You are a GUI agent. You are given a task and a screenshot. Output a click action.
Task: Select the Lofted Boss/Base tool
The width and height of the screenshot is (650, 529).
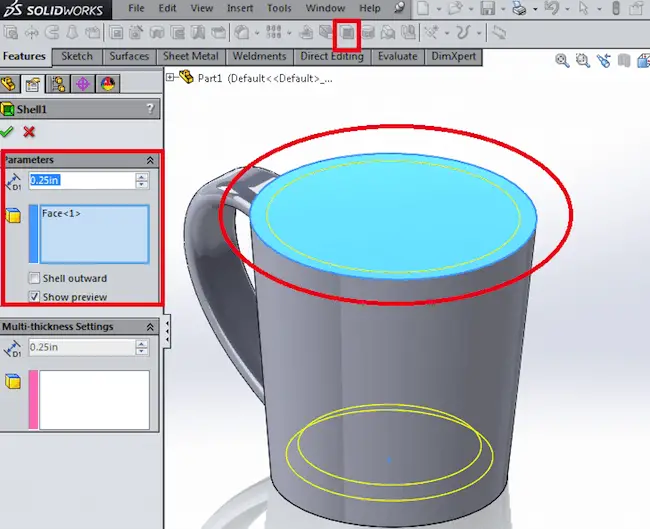(72, 32)
